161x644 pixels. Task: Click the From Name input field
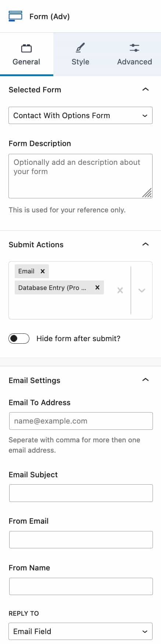[x=81, y=586]
